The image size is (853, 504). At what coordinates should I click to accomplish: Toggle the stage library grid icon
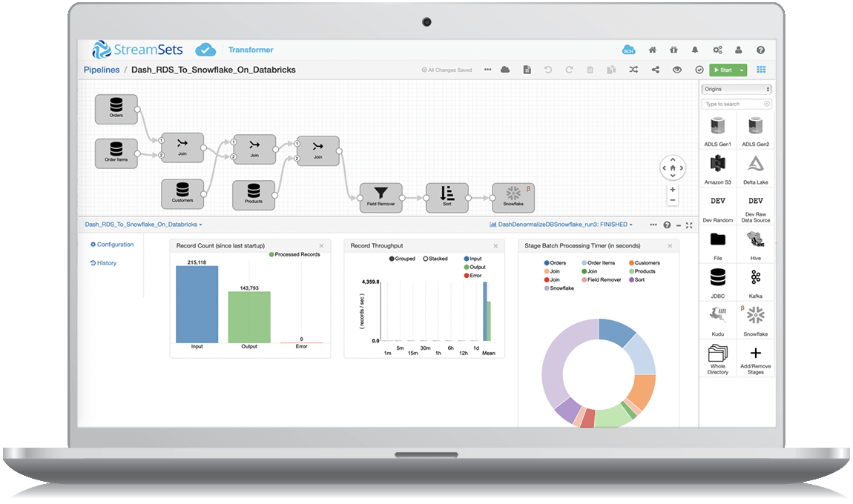[761, 70]
